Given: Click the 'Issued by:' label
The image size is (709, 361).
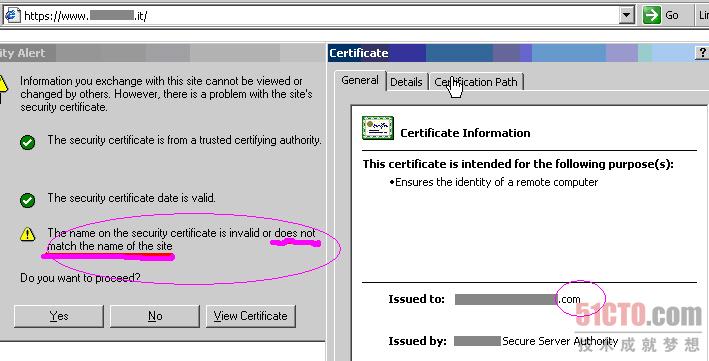Looking at the screenshot, I should [417, 341].
